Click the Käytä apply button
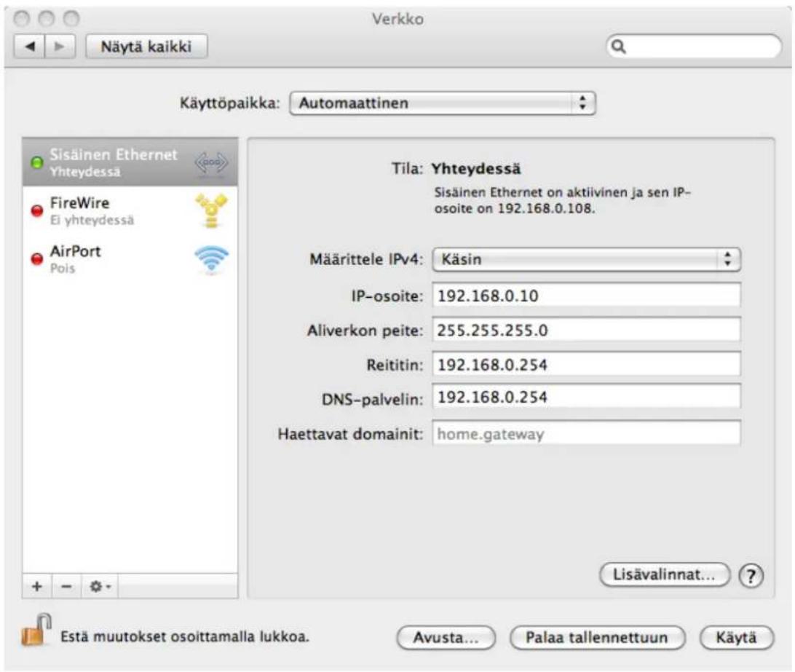The width and height of the screenshot is (795, 672). 736,638
